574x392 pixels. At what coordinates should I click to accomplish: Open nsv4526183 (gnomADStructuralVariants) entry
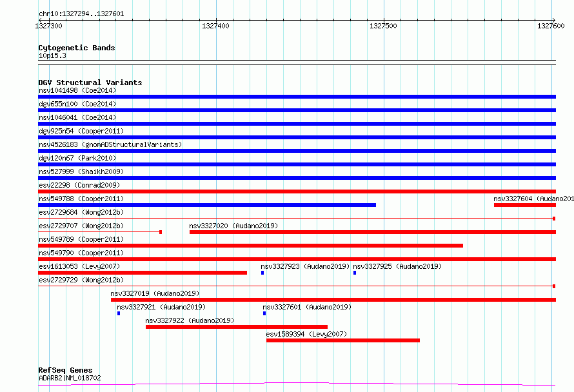(x=110, y=144)
